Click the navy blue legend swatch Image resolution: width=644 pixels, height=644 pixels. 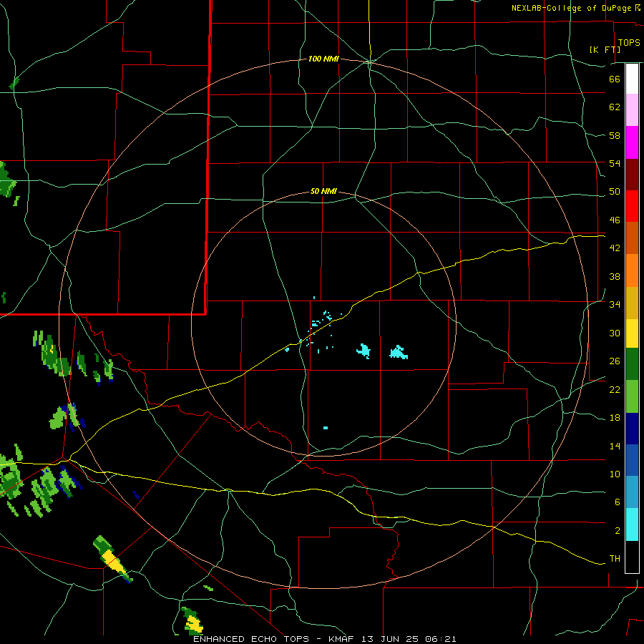click(x=632, y=429)
